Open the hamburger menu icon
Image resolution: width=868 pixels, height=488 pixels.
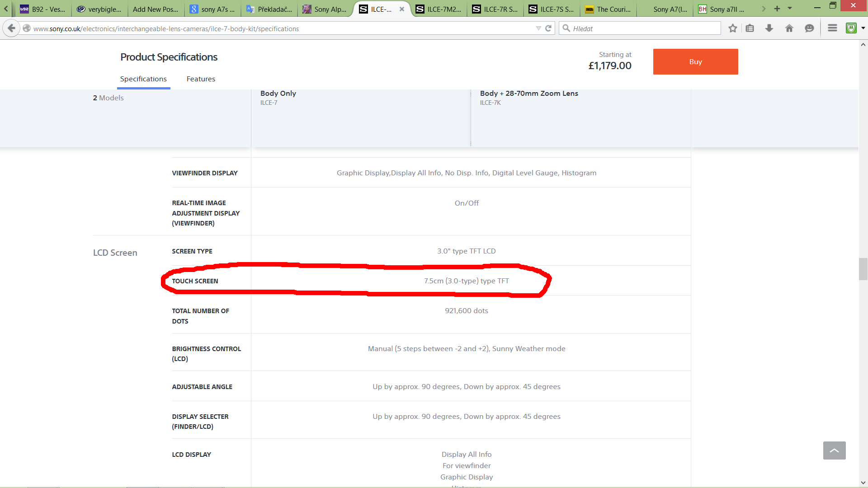point(832,28)
